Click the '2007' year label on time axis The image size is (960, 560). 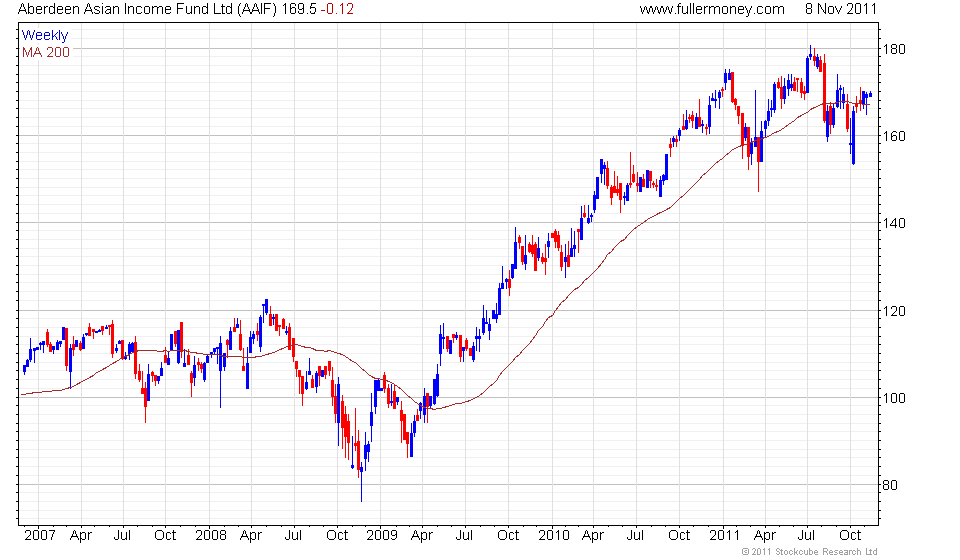click(x=40, y=536)
